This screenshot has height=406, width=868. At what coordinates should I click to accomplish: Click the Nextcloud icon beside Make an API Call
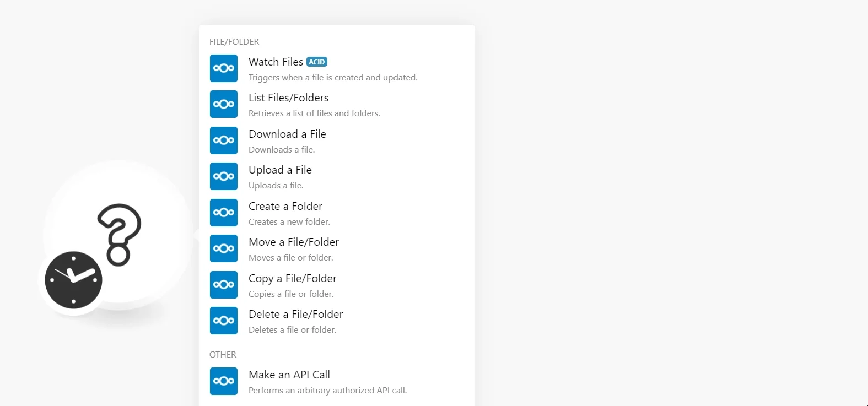224,381
